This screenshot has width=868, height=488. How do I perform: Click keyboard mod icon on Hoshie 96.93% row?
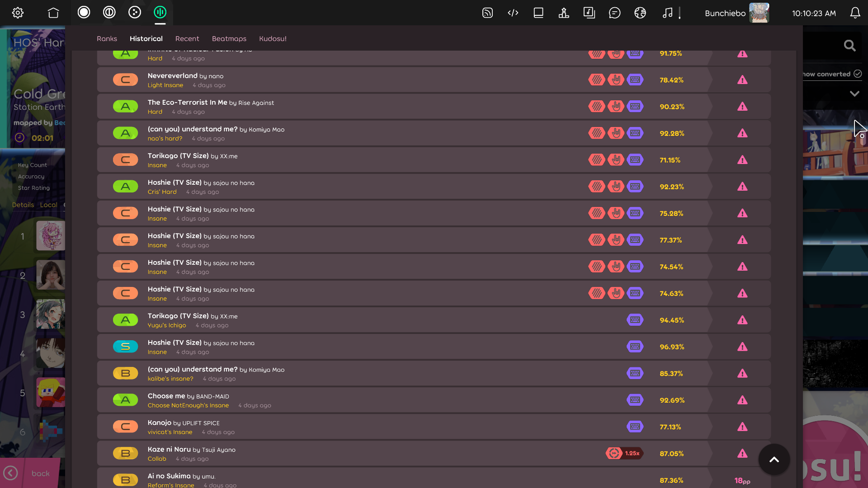coord(635,347)
